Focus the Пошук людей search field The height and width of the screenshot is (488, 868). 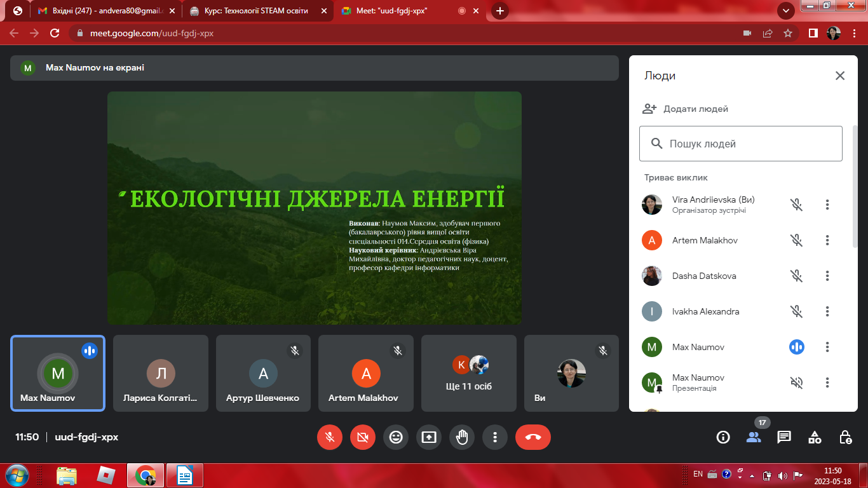click(741, 144)
